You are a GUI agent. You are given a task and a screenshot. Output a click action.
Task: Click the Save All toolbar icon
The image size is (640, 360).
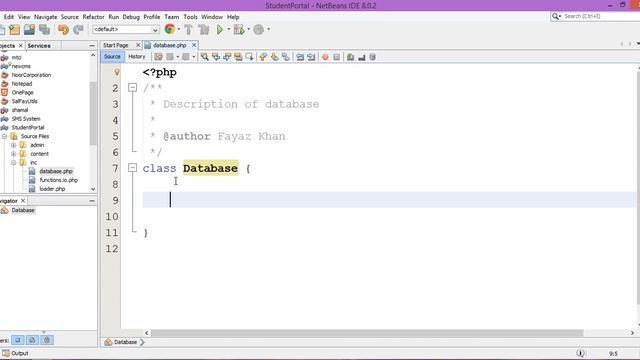tap(44, 29)
